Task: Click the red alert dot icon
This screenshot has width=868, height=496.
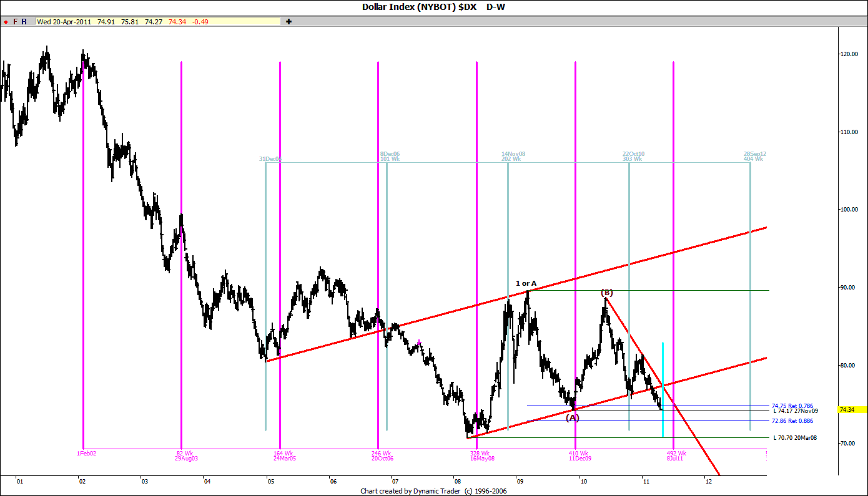Action: point(5,21)
